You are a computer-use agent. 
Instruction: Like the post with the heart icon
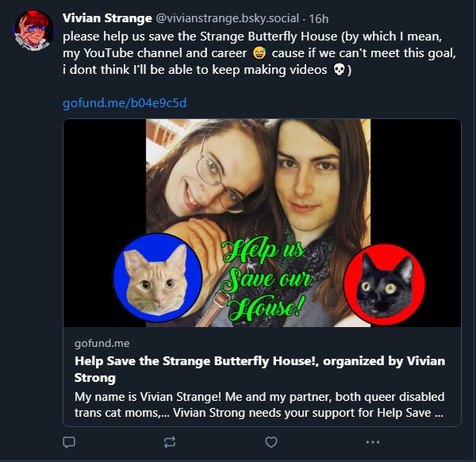tap(271, 442)
